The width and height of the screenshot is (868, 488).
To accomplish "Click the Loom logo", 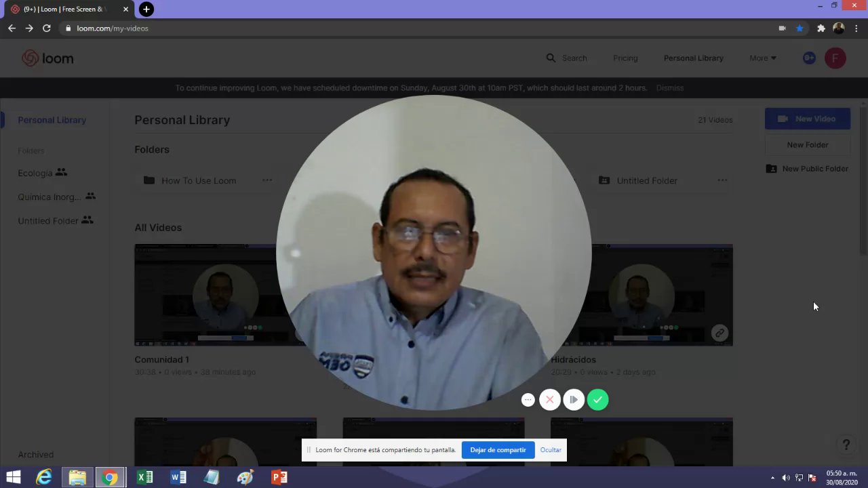I will pos(47,58).
